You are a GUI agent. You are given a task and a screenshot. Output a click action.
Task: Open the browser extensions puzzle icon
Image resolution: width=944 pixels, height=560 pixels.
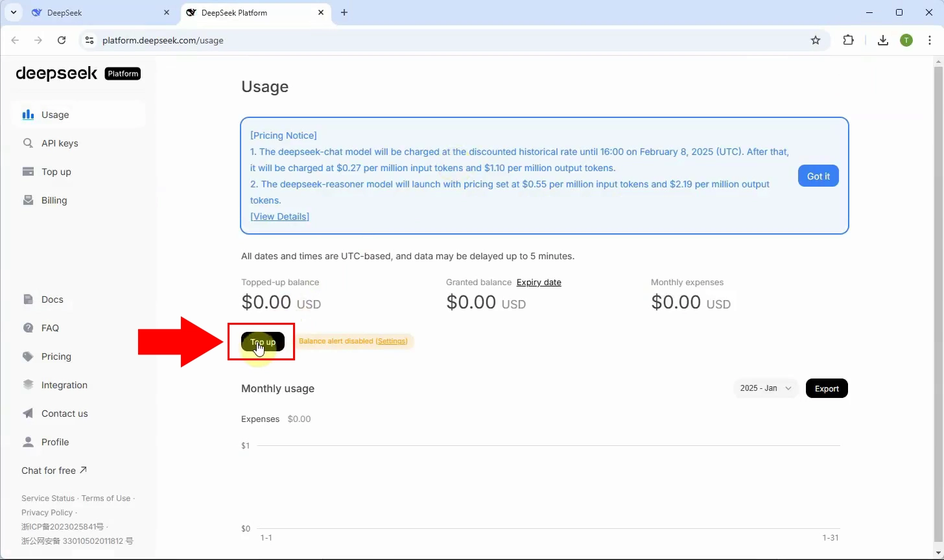(x=849, y=40)
